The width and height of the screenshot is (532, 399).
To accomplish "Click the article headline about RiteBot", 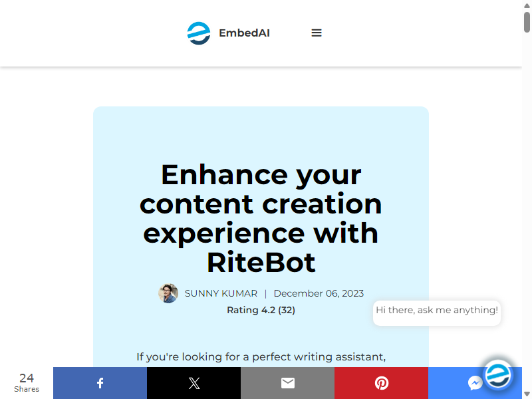I will tap(261, 219).
